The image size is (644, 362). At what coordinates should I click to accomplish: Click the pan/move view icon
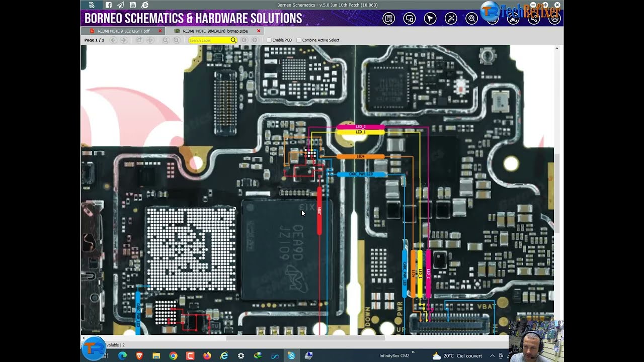[x=150, y=40]
